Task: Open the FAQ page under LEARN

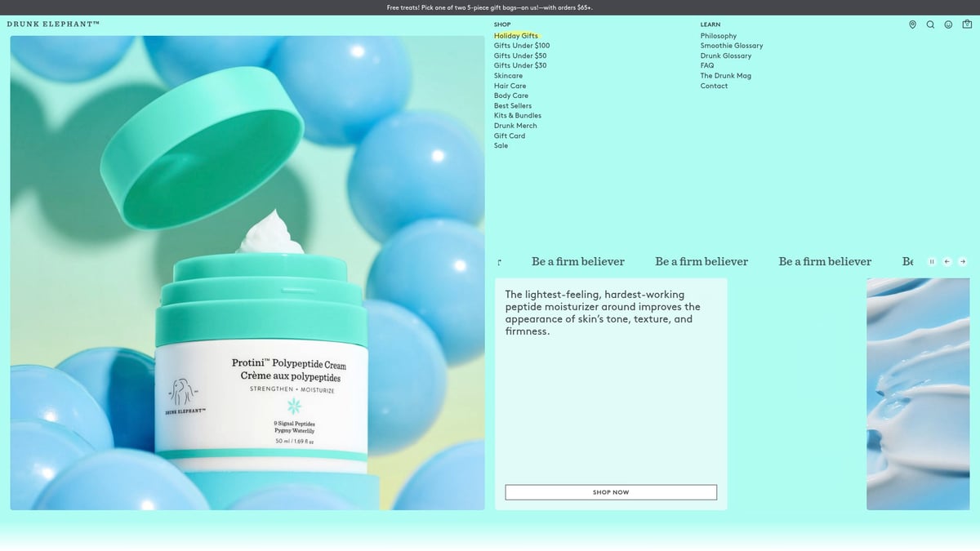Action: tap(706, 65)
